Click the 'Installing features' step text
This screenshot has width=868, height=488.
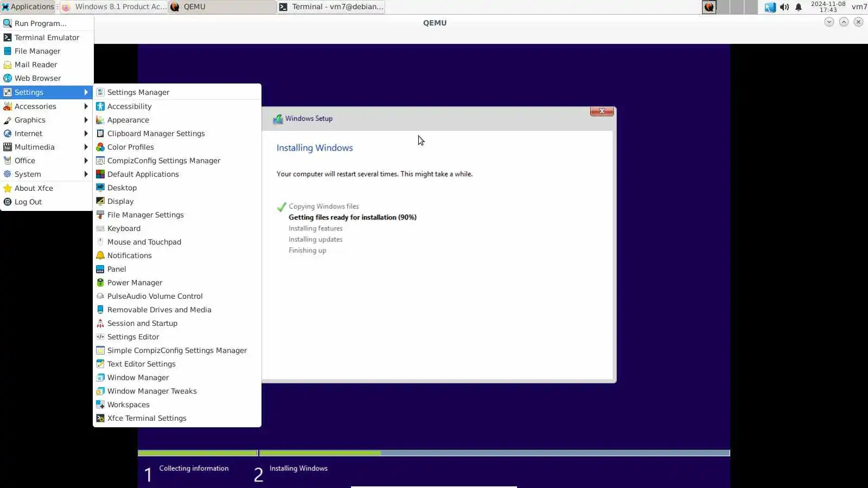tap(316, 228)
